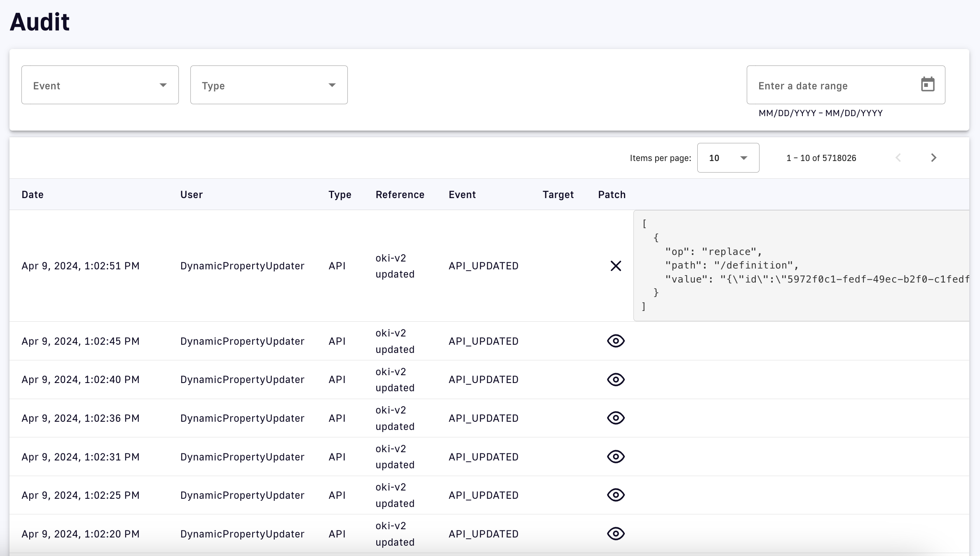Show patch for 1:02:45 PM entry

pyautogui.click(x=616, y=341)
